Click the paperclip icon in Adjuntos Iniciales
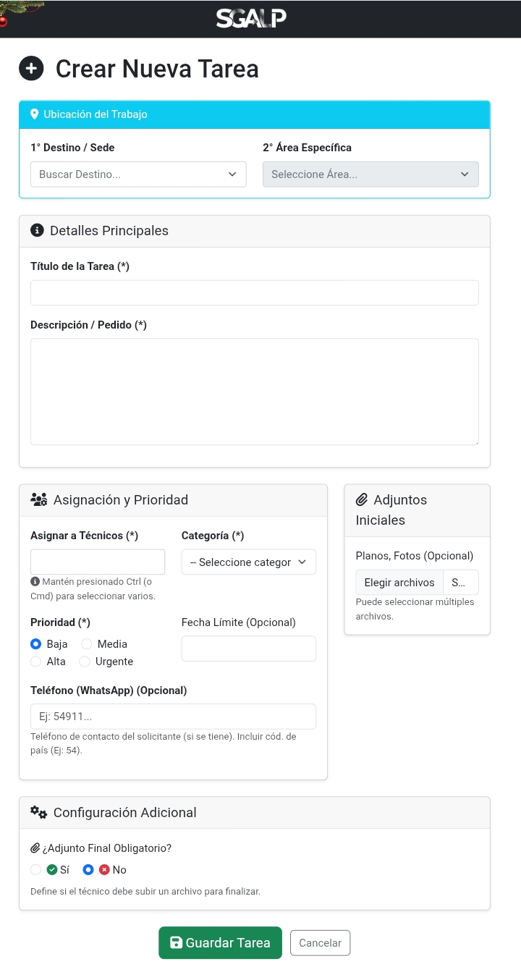This screenshot has height=980, width=521. [x=363, y=499]
